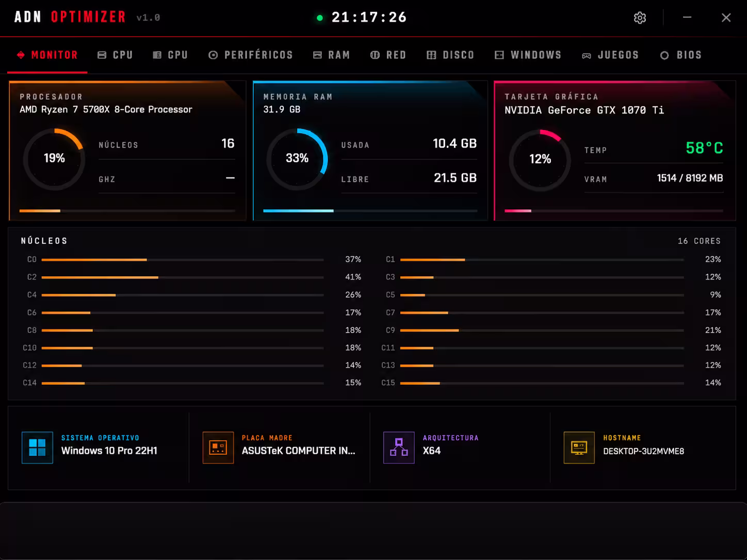747x560 pixels.
Task: Click the "9%" value for core C5
Action: 716,295
